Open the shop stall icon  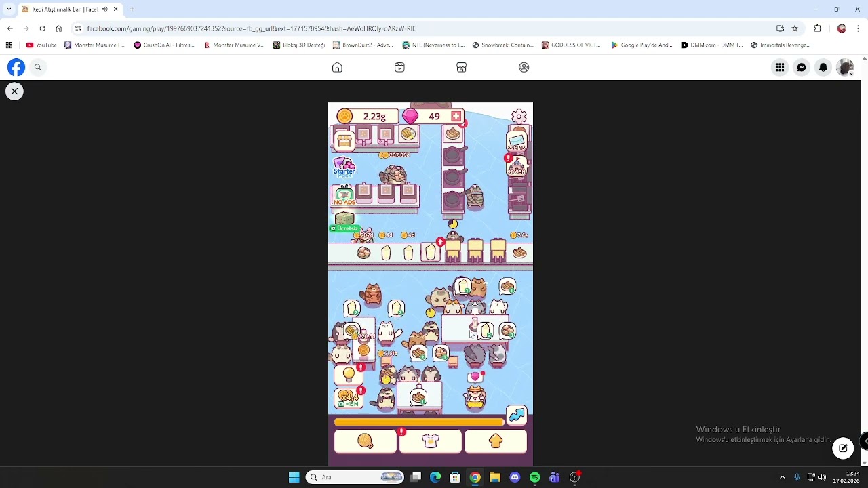(x=344, y=140)
